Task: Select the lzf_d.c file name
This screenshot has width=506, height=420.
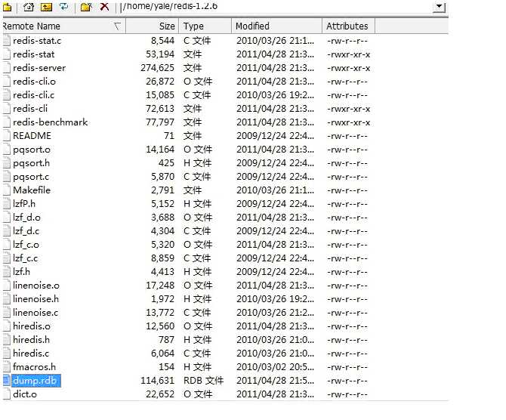Action: [x=26, y=231]
